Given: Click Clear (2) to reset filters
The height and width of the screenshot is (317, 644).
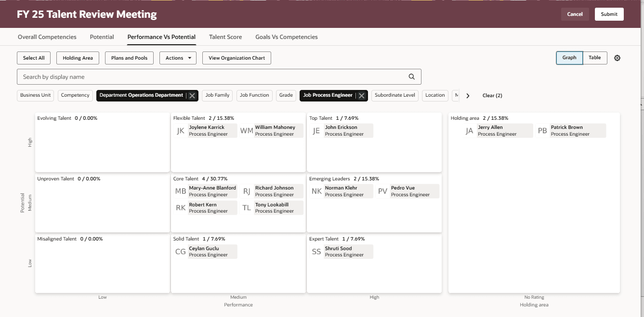Looking at the screenshot, I should [492, 95].
